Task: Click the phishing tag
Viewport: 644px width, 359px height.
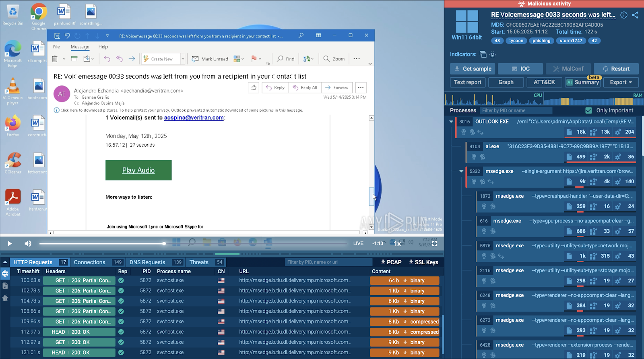Action: coord(541,41)
